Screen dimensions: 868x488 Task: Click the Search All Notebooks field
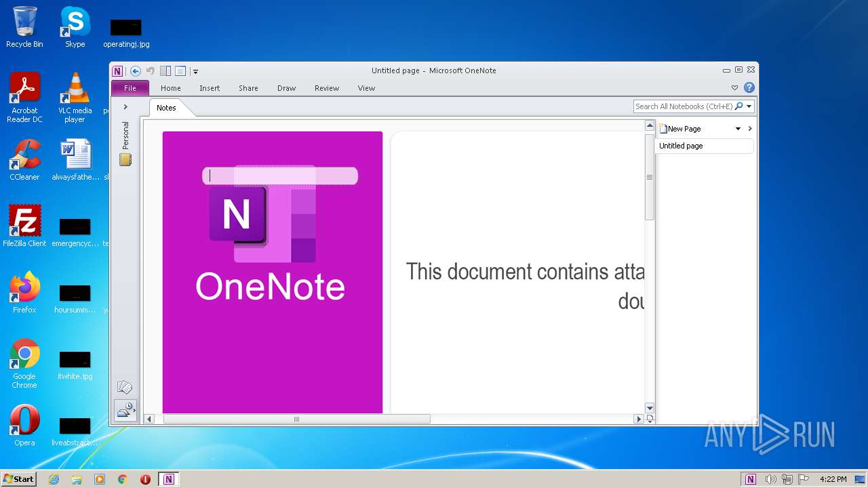[x=684, y=106]
